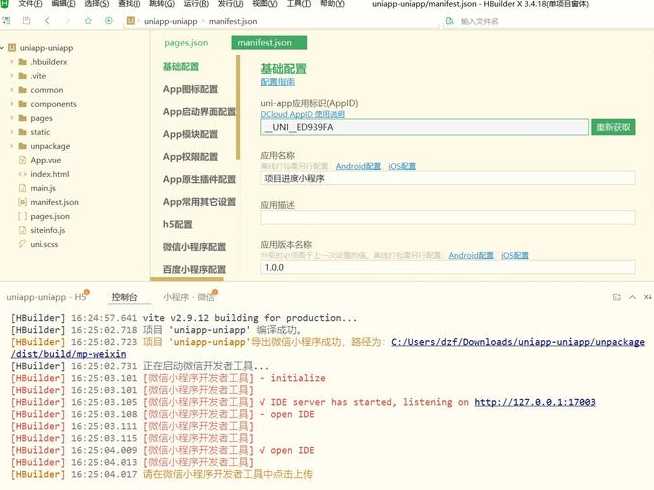Focus the 输入文件名 search field

480,21
